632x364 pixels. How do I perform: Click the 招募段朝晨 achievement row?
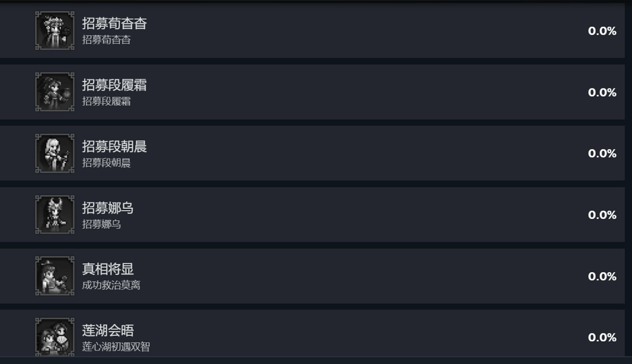point(316,152)
